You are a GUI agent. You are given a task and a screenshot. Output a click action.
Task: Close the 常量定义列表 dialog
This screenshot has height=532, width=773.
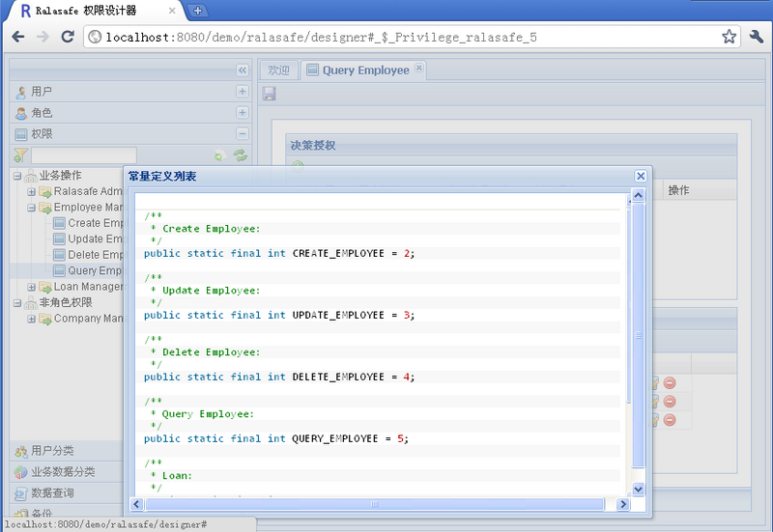[641, 176]
